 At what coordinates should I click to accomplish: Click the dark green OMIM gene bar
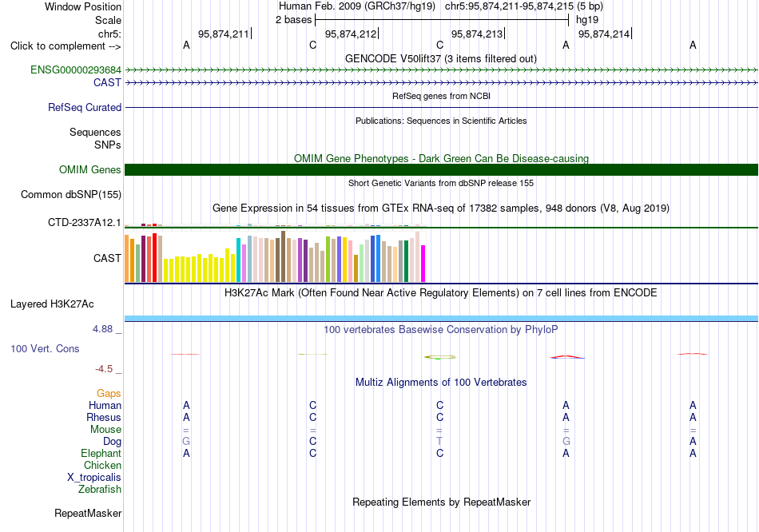pos(441,170)
